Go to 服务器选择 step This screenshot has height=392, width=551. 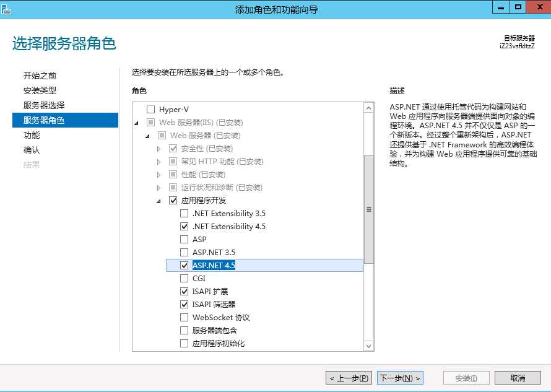click(44, 105)
